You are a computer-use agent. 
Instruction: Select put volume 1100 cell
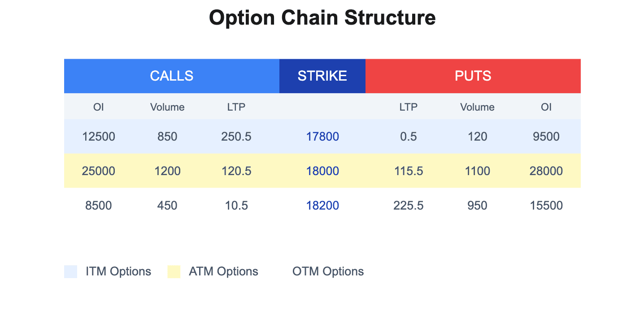(477, 171)
